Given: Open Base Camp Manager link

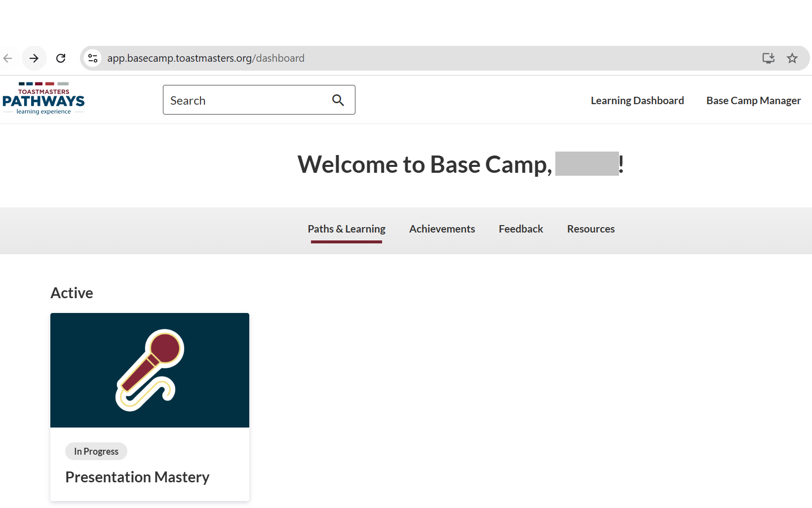Looking at the screenshot, I should [753, 101].
